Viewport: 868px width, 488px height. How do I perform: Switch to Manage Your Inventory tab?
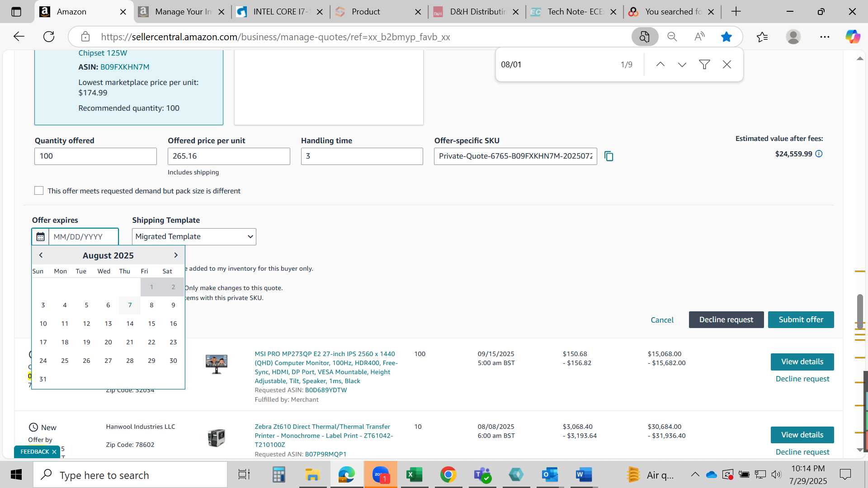pos(182,12)
